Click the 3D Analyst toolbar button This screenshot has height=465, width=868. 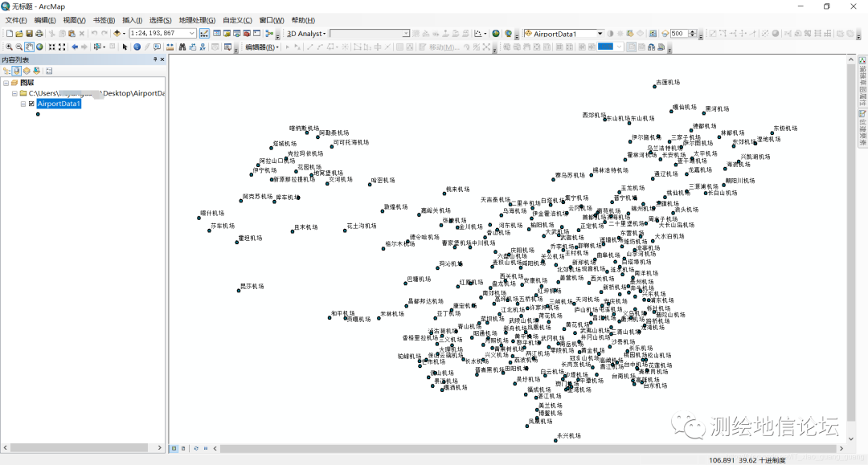[x=306, y=34]
